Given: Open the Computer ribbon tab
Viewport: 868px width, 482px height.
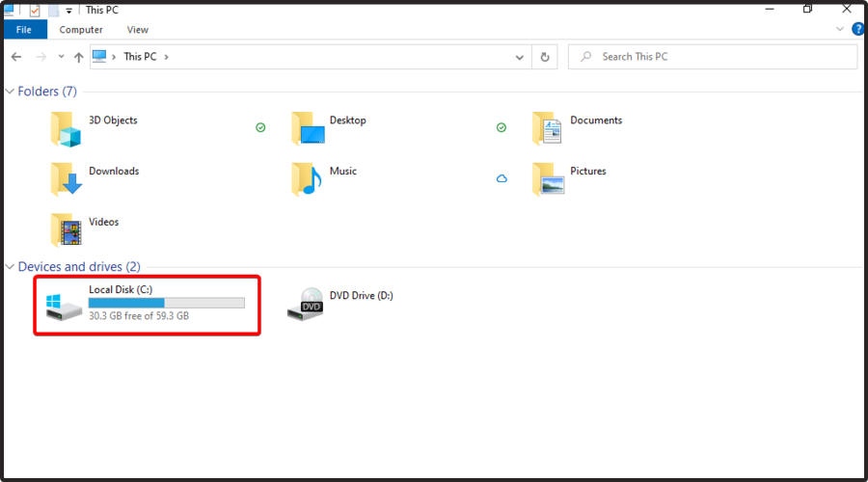Looking at the screenshot, I should click(81, 30).
